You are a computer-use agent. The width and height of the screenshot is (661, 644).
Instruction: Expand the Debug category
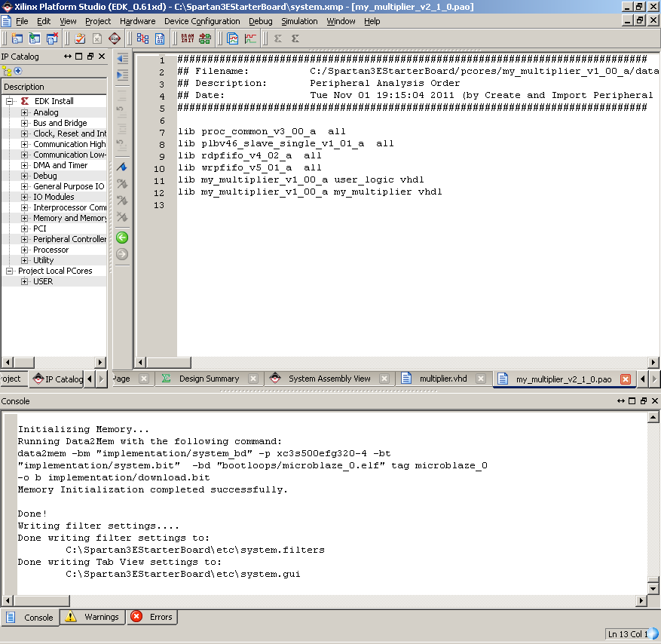tap(24, 176)
